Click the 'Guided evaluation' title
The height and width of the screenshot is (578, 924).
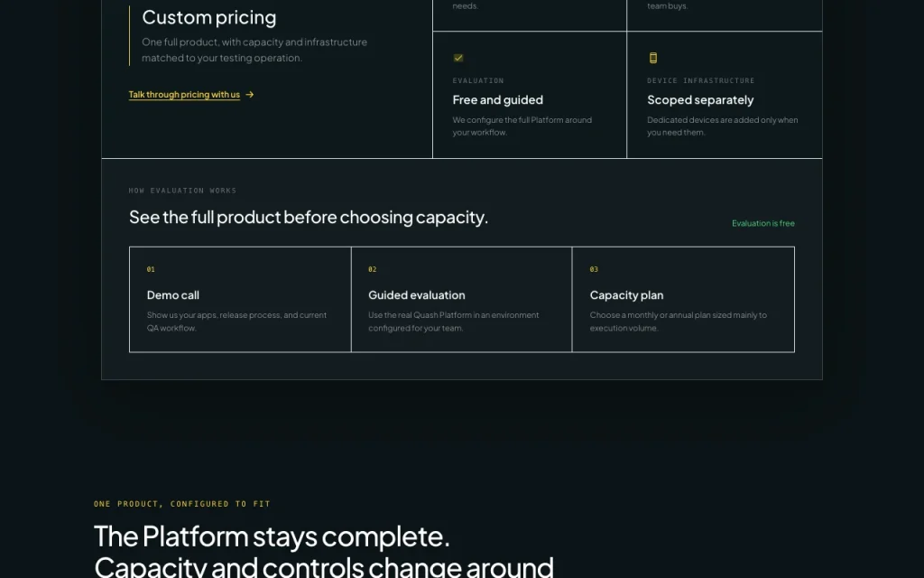pyautogui.click(x=417, y=295)
